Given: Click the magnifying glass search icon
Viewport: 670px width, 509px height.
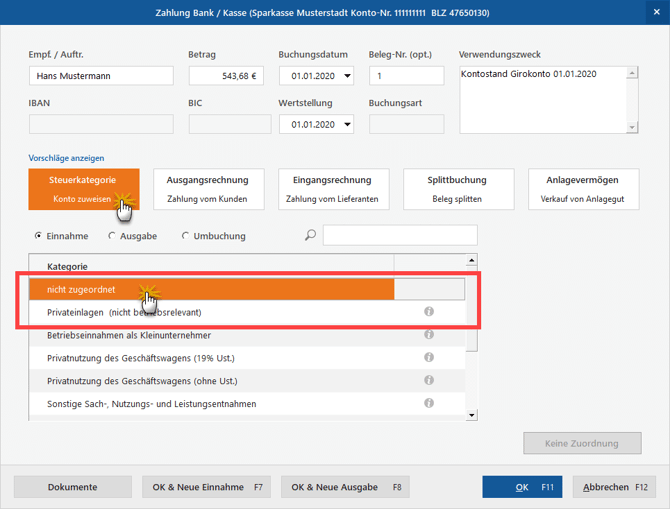Looking at the screenshot, I should tap(311, 236).
